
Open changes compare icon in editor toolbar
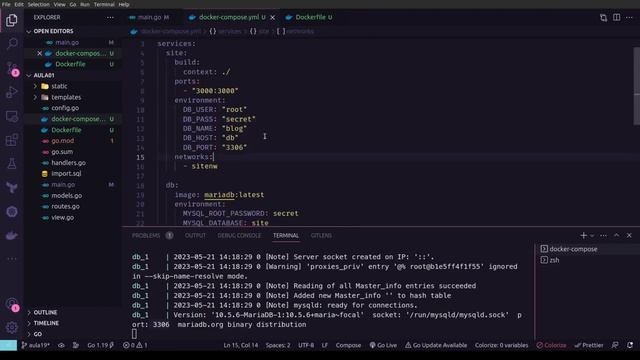tap(603, 17)
